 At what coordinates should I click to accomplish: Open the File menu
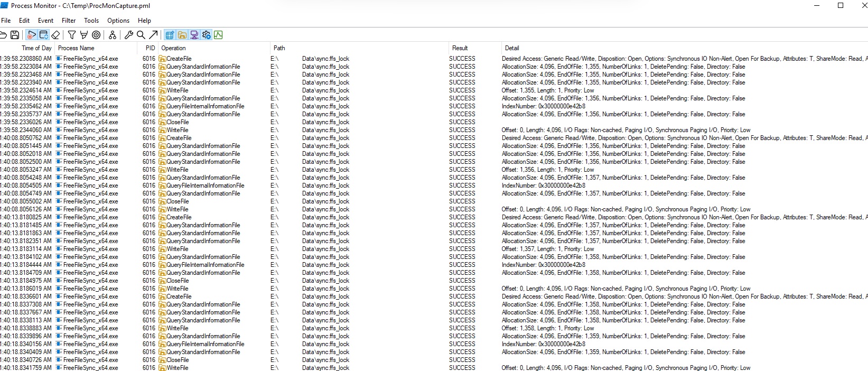(x=6, y=21)
